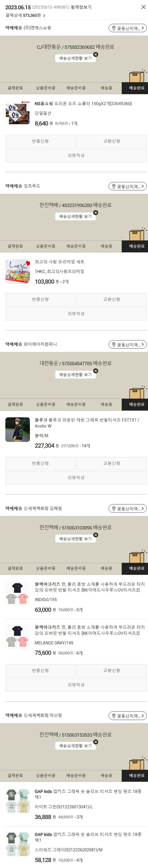Open 꽃동산지역 address for 잇츠푸드
148x868 pixels.
(127, 186)
